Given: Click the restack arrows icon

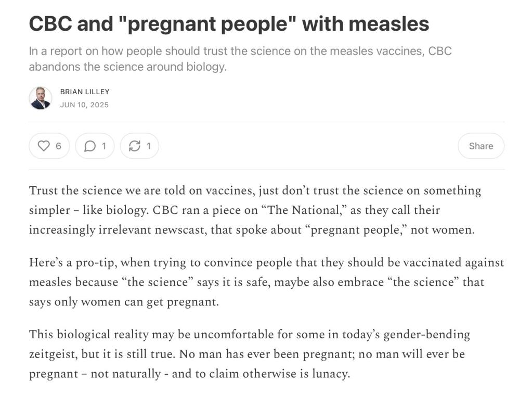Looking at the screenshot, I should [x=134, y=146].
